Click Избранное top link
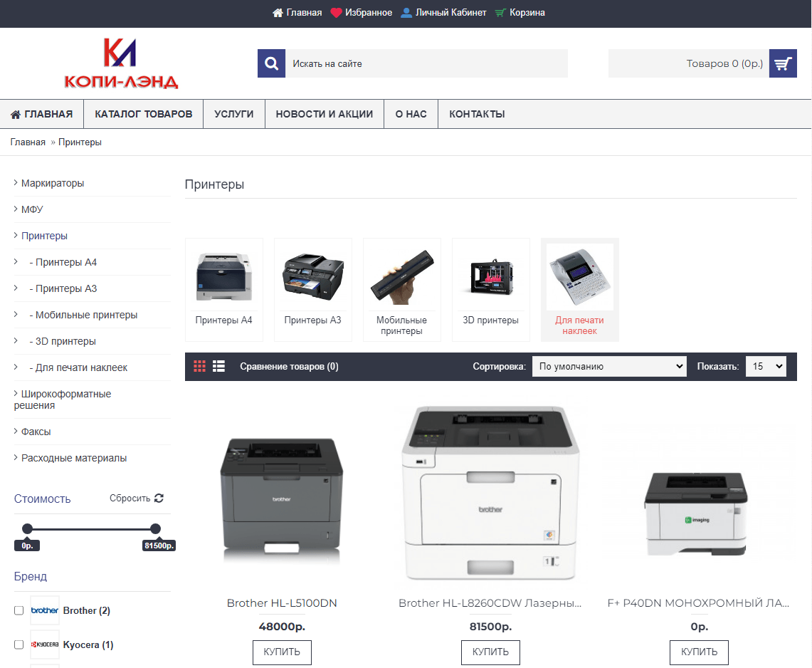Screen dimensions: 812x668 click(368, 12)
